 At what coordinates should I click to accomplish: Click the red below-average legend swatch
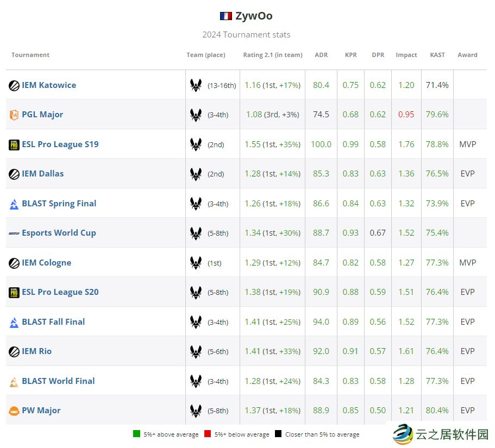tap(208, 434)
